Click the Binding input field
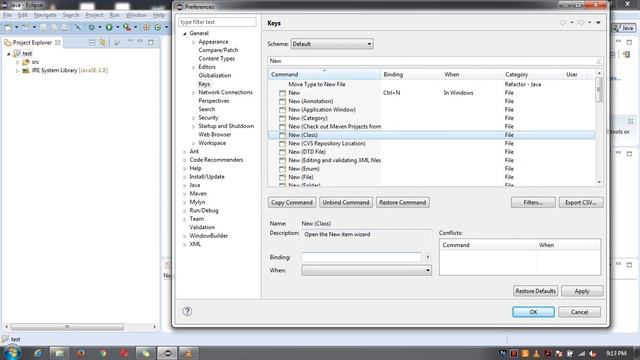The height and width of the screenshot is (360, 640). [x=362, y=257]
